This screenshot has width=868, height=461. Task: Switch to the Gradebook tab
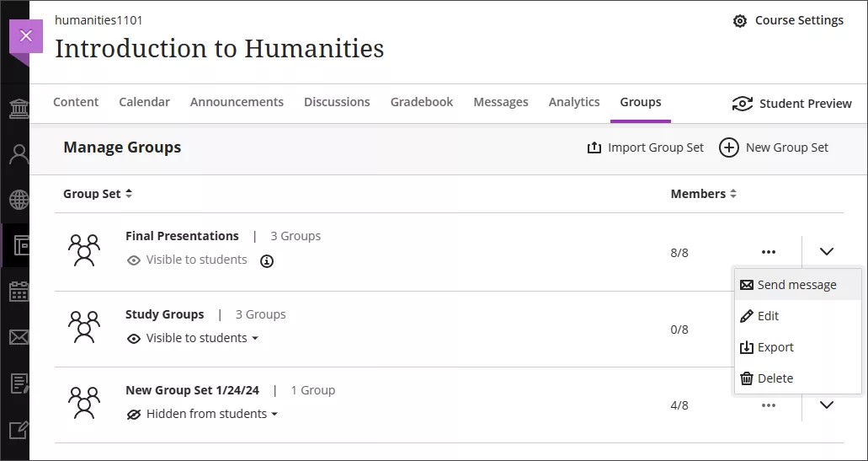(x=421, y=102)
